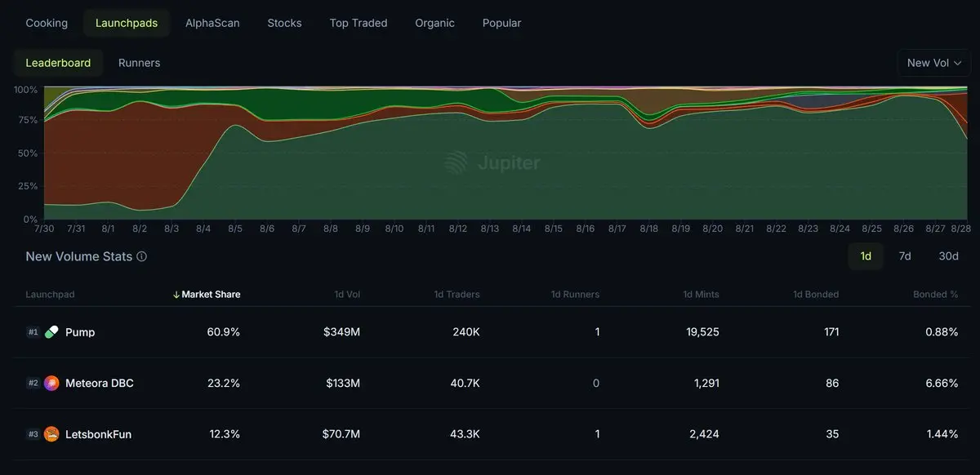Open the Pump launchpad row
Viewport: 980px width, 475px height.
click(490, 332)
